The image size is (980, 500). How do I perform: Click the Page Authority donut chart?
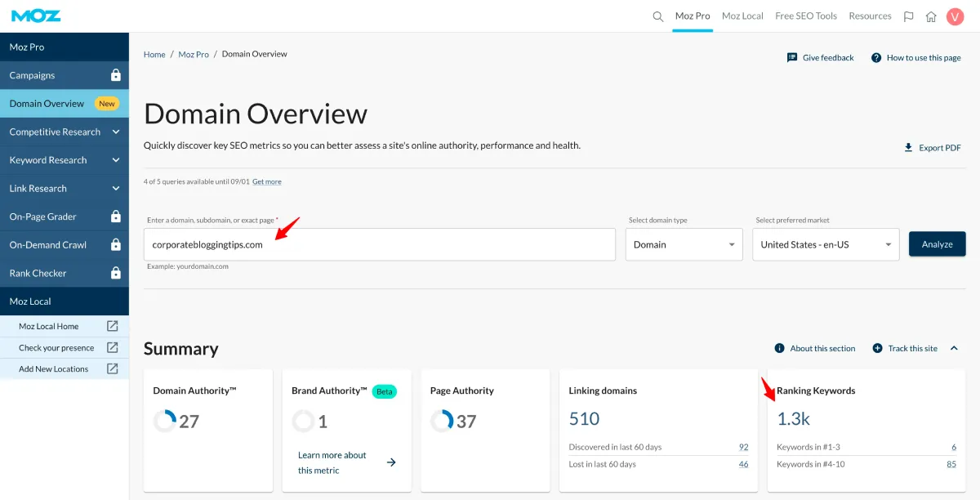click(x=442, y=422)
